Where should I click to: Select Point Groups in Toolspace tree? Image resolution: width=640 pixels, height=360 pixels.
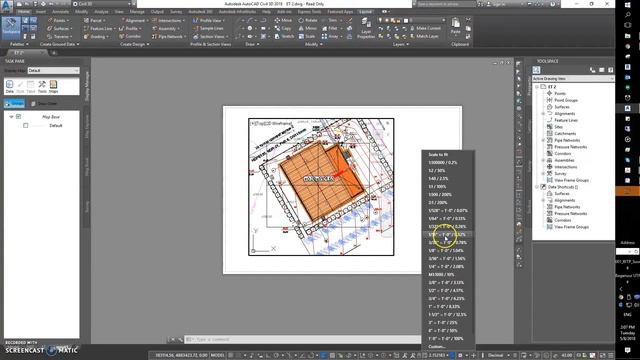566,100
